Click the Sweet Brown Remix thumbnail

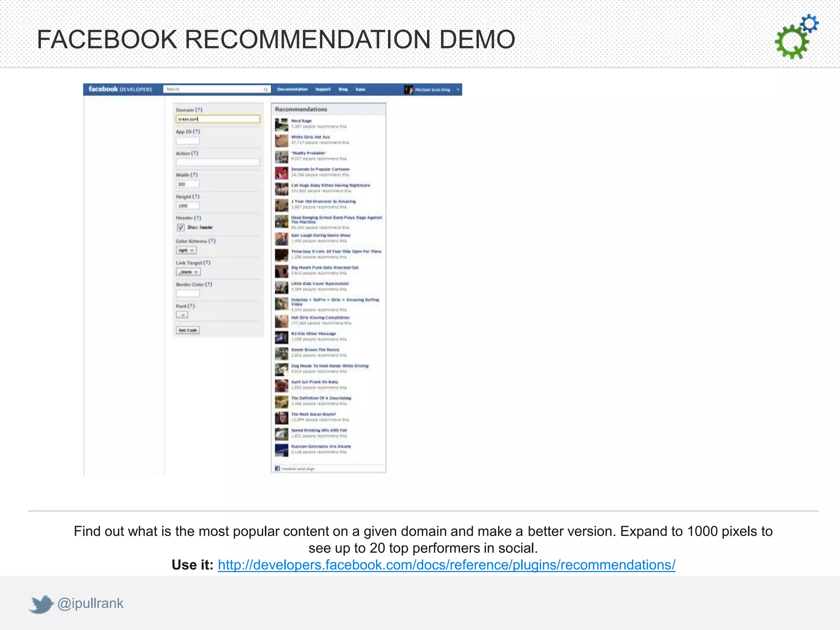(x=281, y=354)
